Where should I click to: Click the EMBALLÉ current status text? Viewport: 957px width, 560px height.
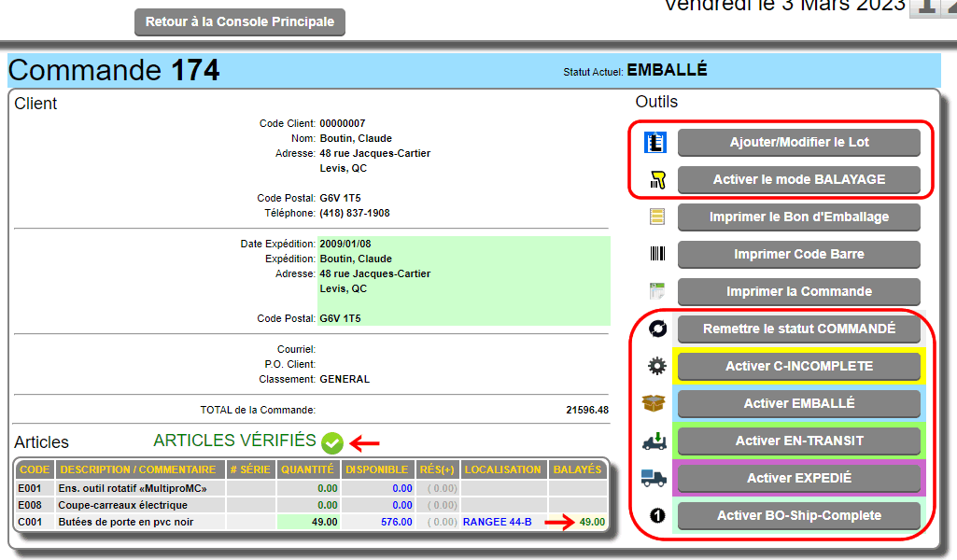[x=667, y=70]
